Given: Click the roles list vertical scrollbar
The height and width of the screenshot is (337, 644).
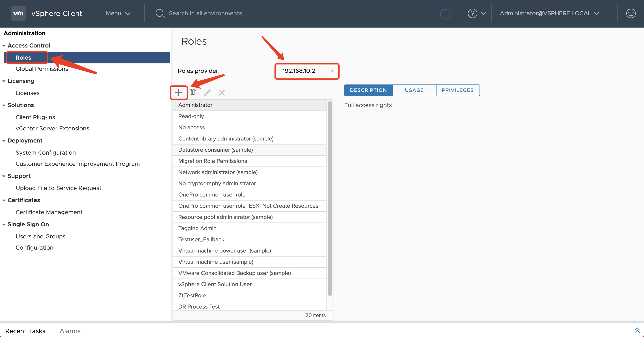Looking at the screenshot, I should click(329, 198).
